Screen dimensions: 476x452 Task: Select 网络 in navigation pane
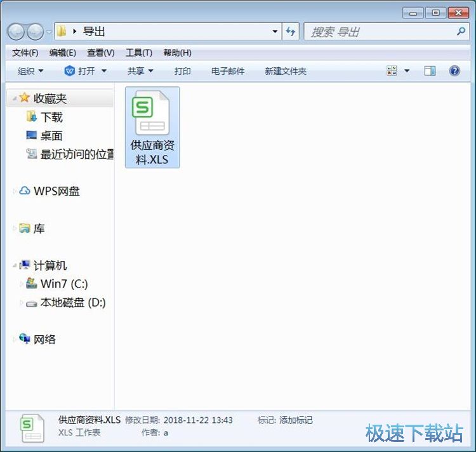(44, 340)
